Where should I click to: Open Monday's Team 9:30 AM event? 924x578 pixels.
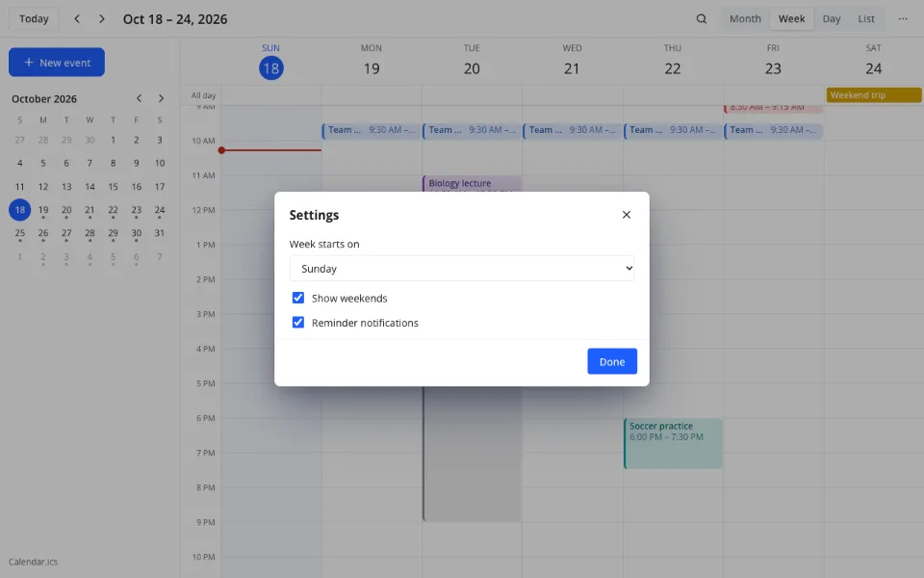click(372, 130)
